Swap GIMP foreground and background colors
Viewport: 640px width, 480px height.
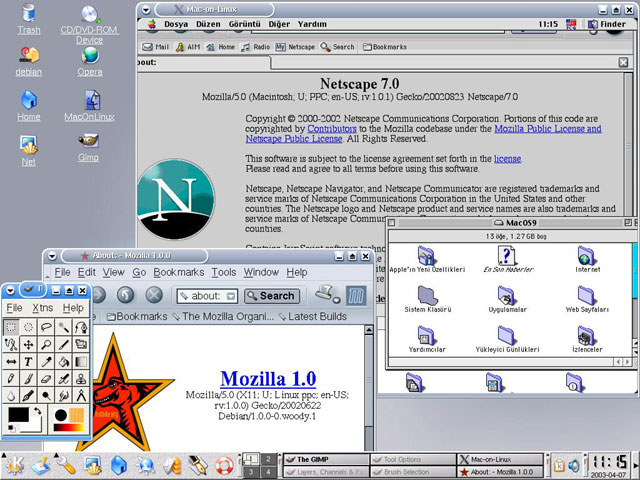pyautogui.click(x=37, y=411)
